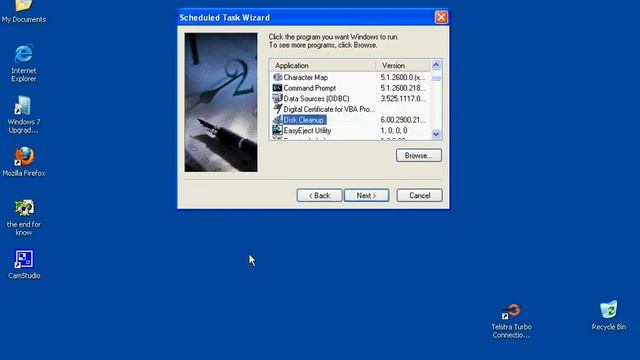The height and width of the screenshot is (360, 640).
Task: Cancel the Scheduled Task Wizard
Action: tap(420, 196)
